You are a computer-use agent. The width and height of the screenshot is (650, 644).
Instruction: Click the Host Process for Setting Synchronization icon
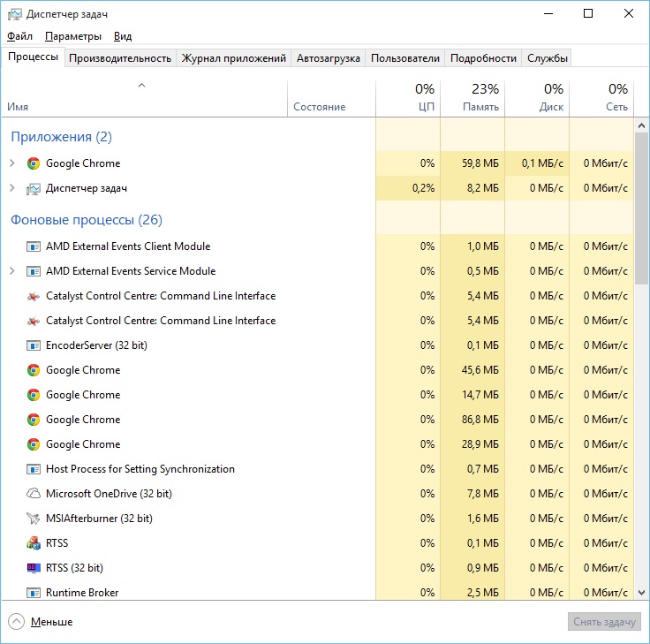click(x=34, y=469)
